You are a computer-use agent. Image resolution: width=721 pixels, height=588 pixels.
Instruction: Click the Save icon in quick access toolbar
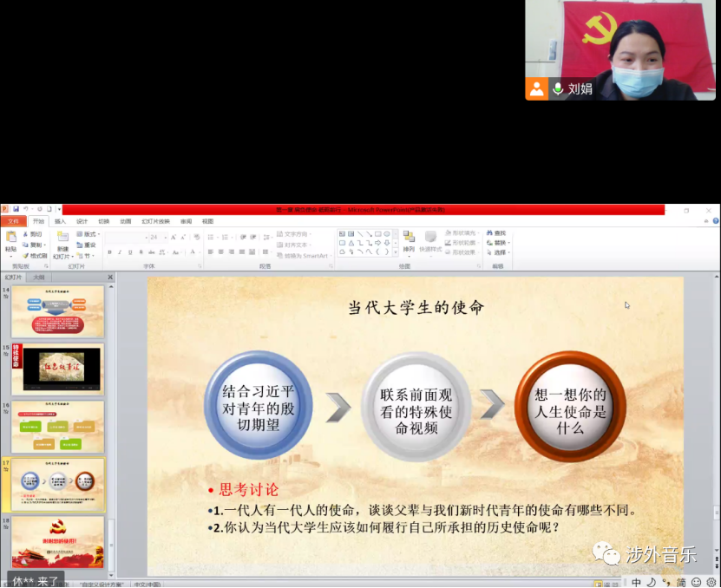pyautogui.click(x=16, y=210)
